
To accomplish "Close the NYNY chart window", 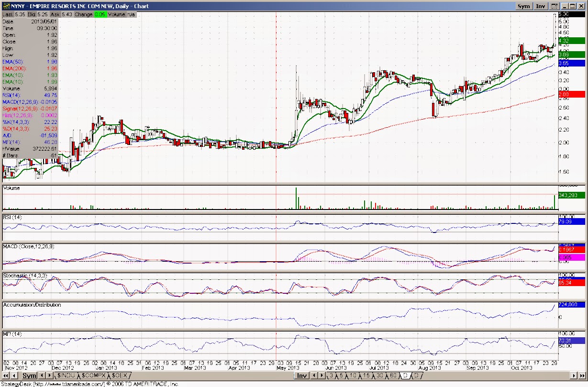I will 581,6.
